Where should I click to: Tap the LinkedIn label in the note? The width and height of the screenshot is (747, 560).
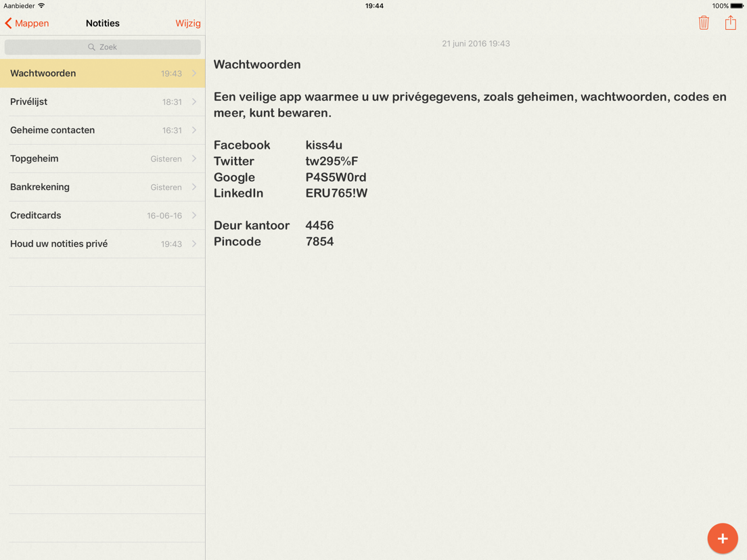pos(238,193)
